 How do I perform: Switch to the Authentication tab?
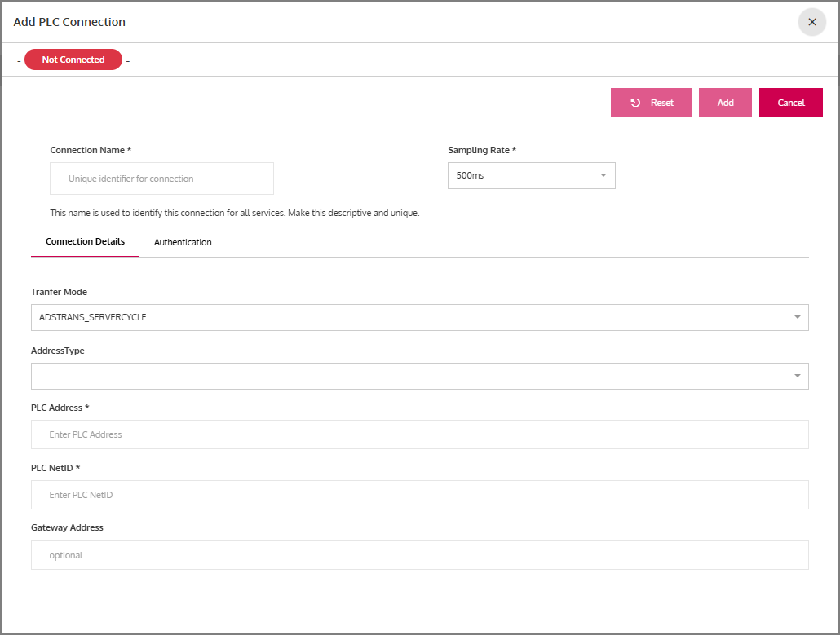click(x=183, y=242)
